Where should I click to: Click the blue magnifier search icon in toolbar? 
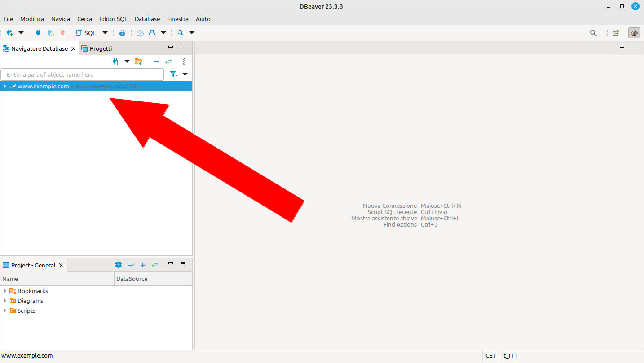[181, 33]
